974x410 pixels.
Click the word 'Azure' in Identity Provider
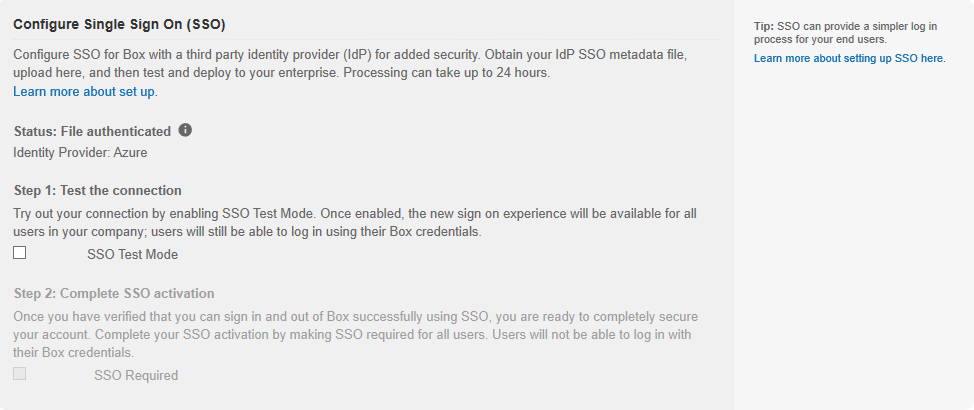[130, 153]
